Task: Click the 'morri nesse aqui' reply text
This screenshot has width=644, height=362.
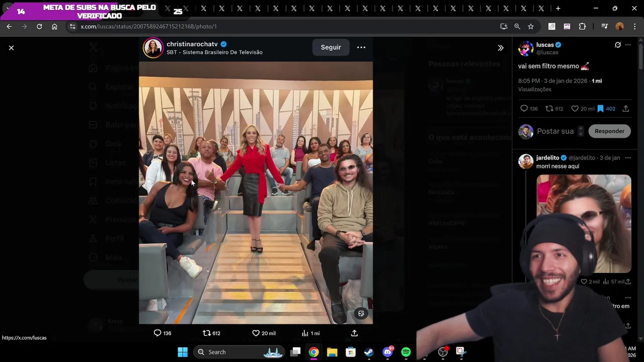Action: (x=557, y=166)
